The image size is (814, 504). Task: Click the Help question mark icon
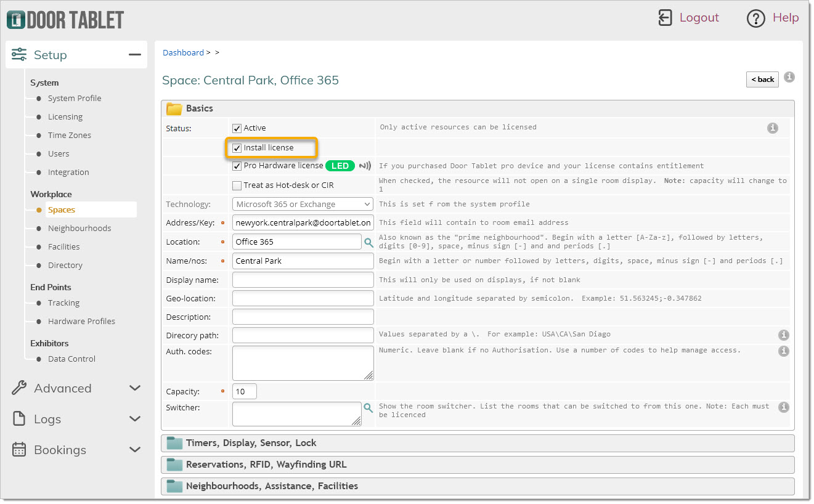[755, 18]
